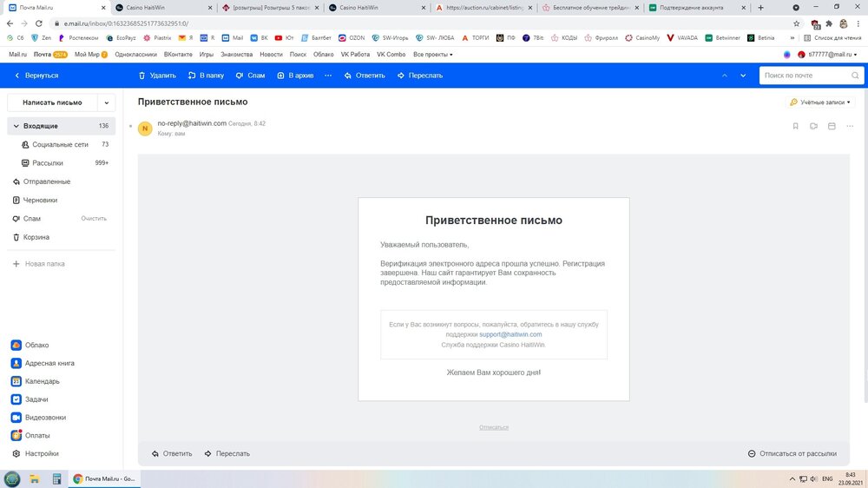Open the Все проекты menu
868x488 pixels.
(432, 54)
